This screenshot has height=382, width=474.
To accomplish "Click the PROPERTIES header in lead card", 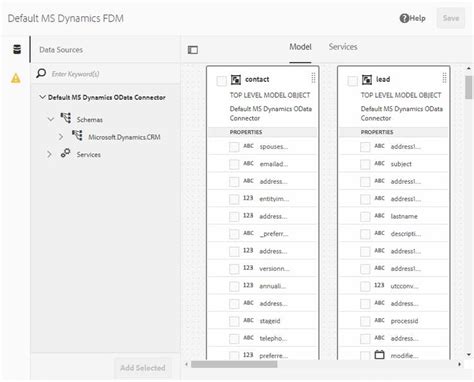I will click(377, 132).
